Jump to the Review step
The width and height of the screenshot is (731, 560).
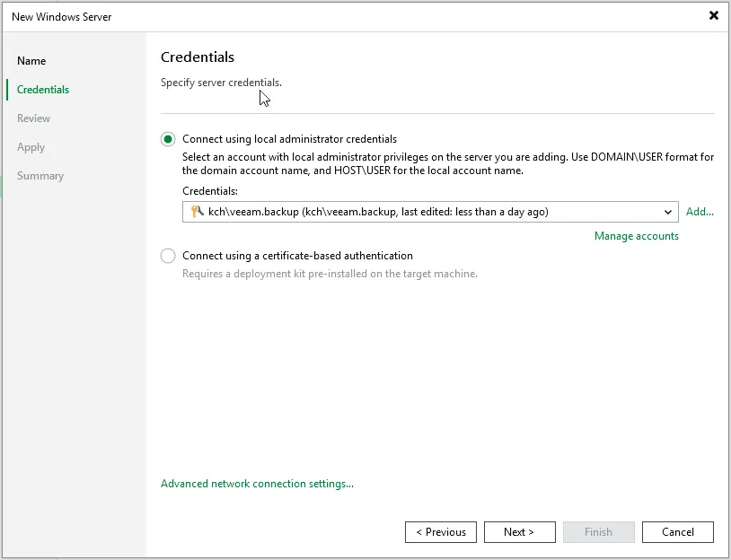coord(33,118)
